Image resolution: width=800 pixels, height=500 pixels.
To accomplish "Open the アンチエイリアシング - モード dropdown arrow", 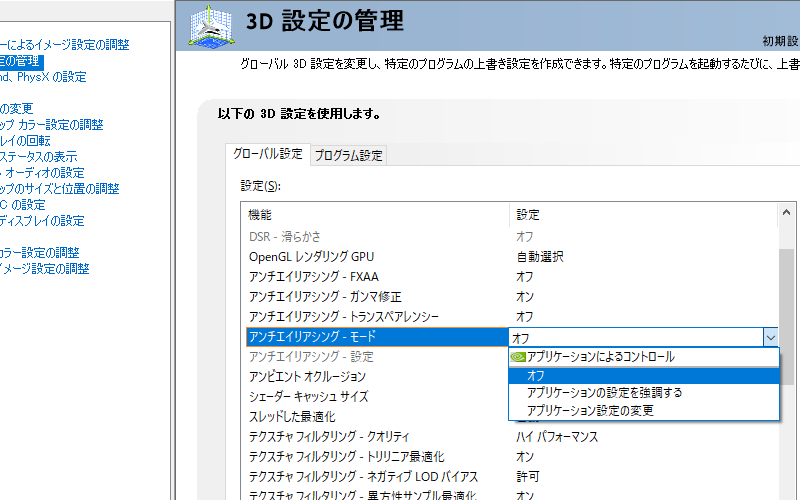I will (x=770, y=337).
